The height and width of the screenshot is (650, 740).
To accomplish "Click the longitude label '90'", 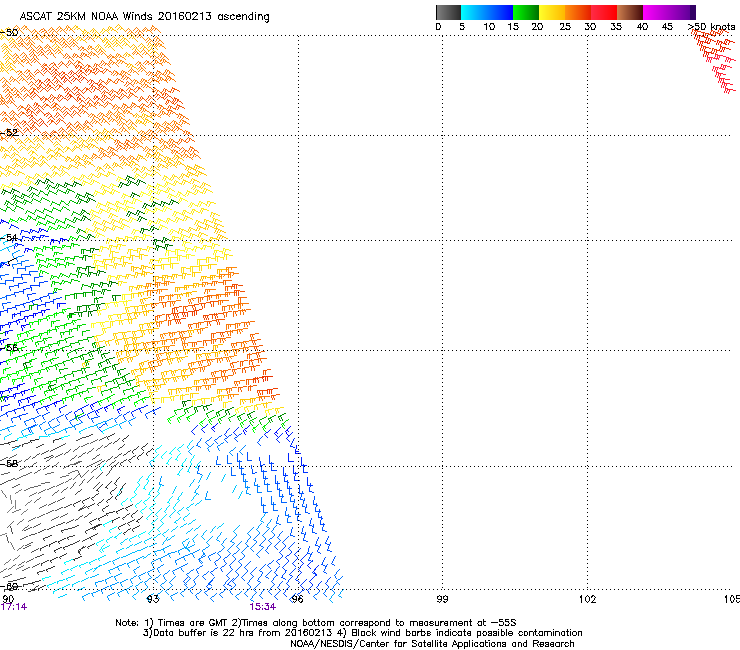I will (x=8, y=599).
